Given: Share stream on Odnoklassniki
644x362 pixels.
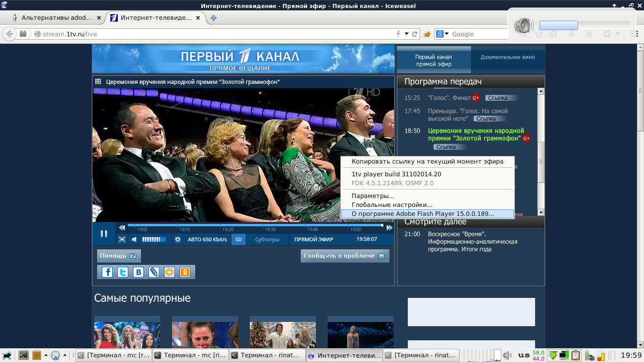Looking at the screenshot, I should tap(185, 272).
